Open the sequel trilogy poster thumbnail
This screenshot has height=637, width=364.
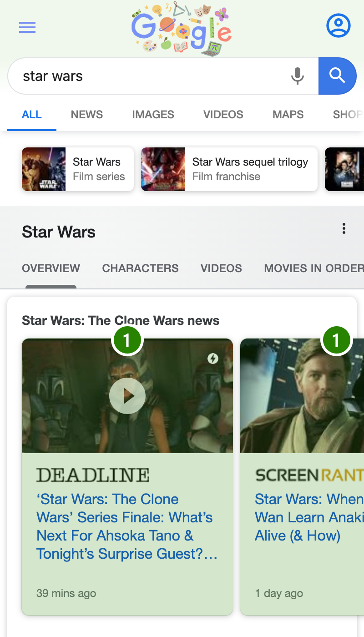(x=163, y=169)
